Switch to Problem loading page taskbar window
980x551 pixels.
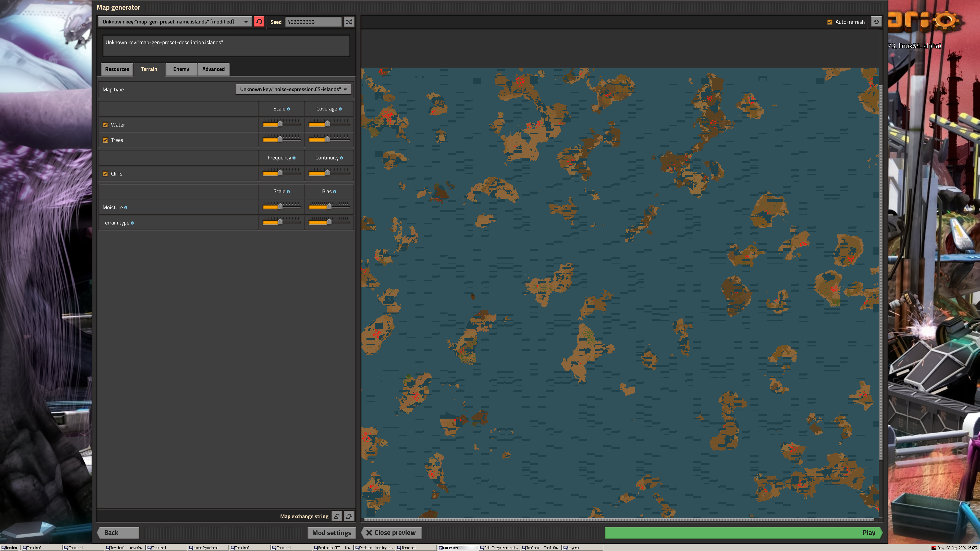coord(374,548)
